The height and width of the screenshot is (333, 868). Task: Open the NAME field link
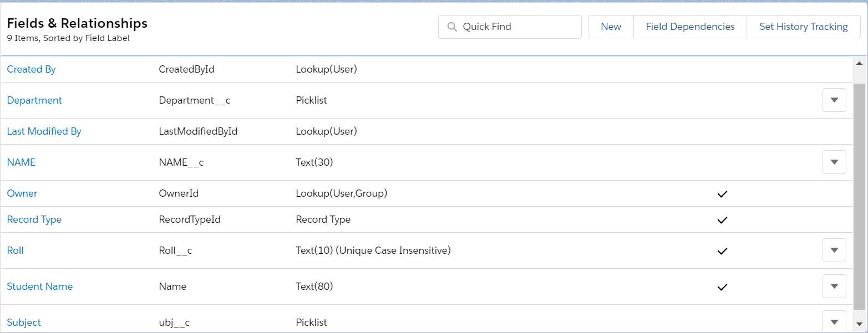pos(21,162)
